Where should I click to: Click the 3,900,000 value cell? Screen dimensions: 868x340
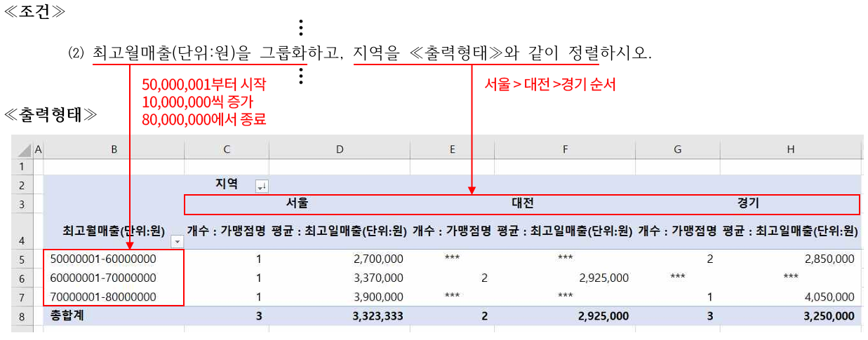click(380, 297)
